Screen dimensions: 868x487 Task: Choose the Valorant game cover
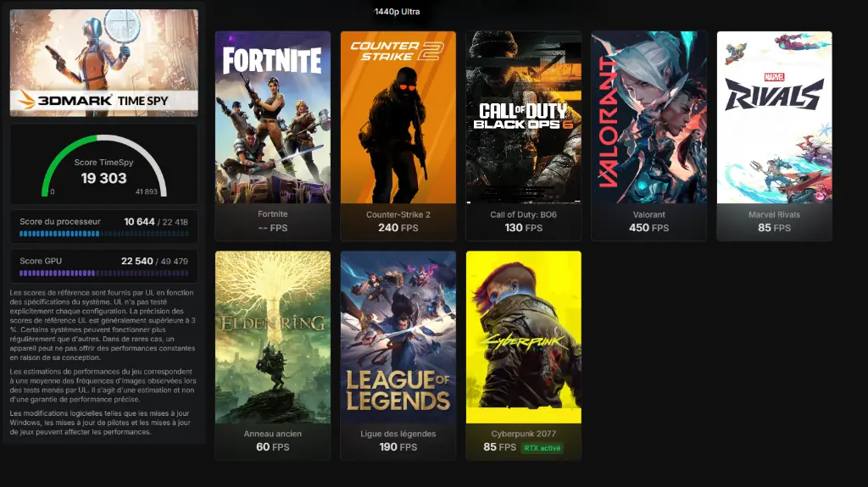(648, 118)
